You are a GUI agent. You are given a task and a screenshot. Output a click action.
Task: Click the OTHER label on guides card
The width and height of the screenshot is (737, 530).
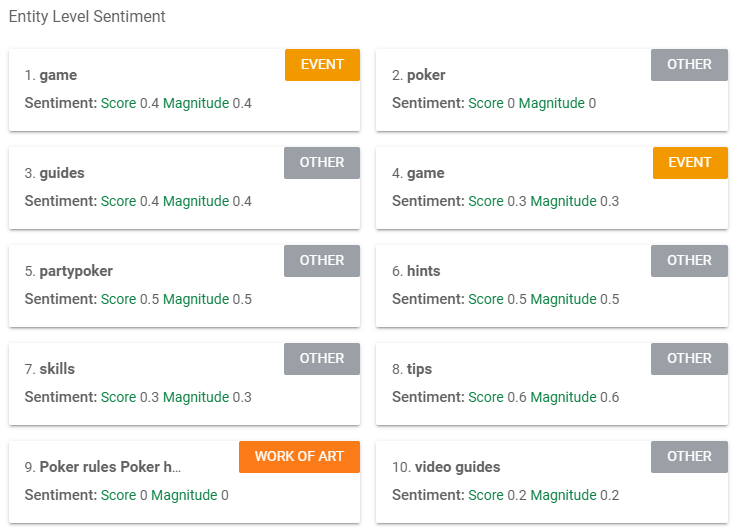(322, 163)
